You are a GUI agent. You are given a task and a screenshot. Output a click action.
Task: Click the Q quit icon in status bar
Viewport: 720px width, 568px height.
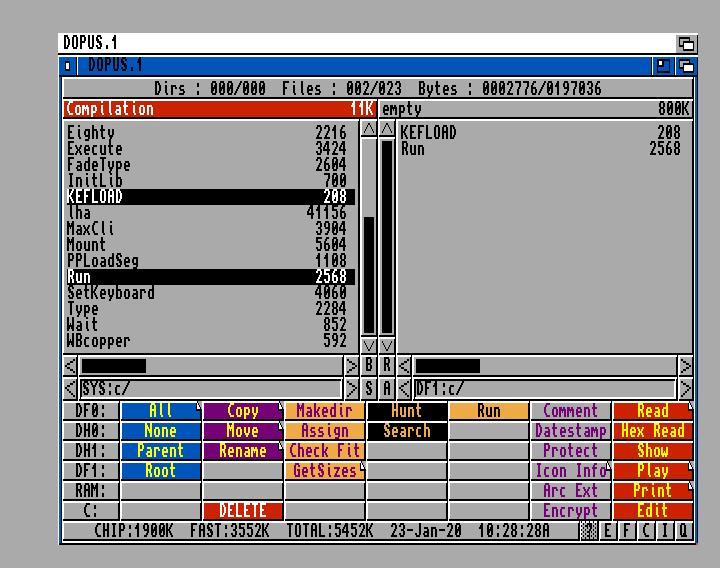coord(684,532)
